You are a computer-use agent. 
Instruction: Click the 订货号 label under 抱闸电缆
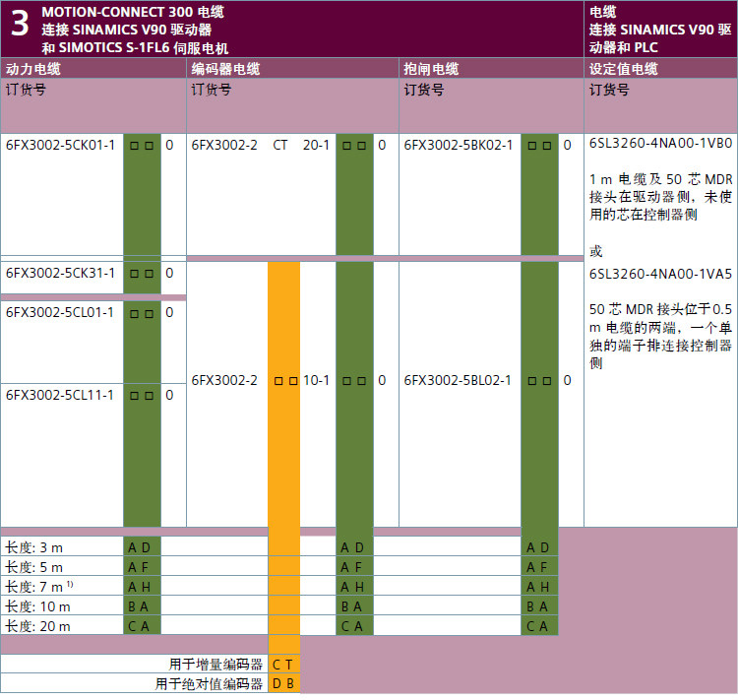pos(424,90)
